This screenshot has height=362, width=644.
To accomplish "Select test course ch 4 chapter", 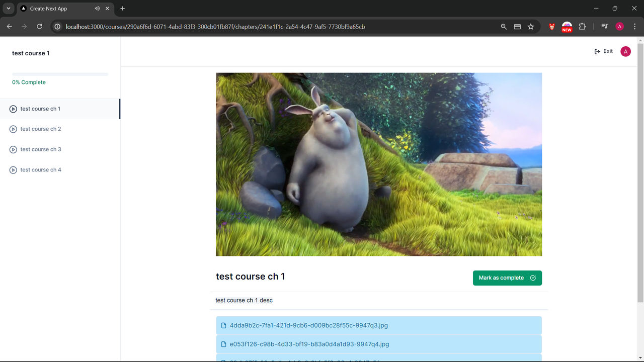I will (60, 170).
